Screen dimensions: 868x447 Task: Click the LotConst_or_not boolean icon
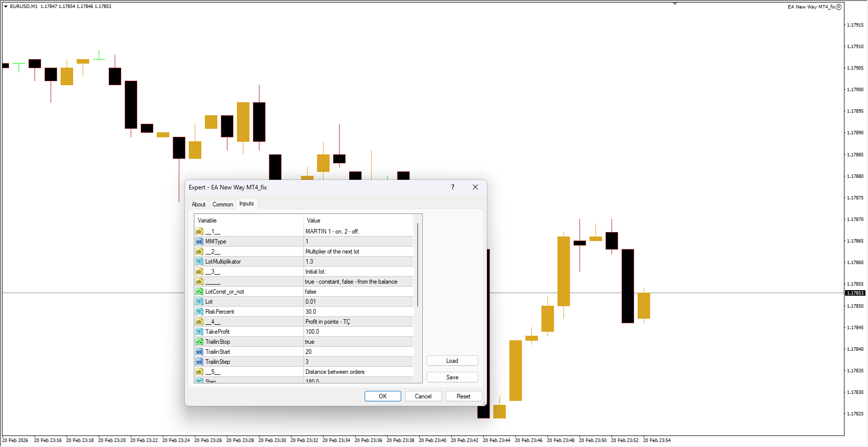coord(199,292)
